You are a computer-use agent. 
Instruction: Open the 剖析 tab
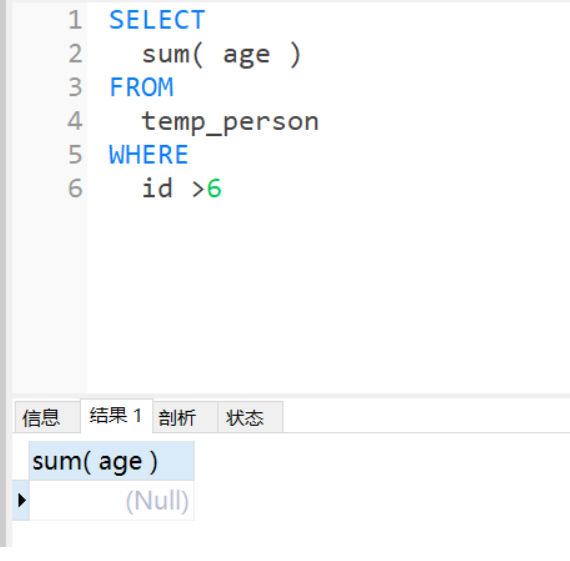click(x=185, y=417)
